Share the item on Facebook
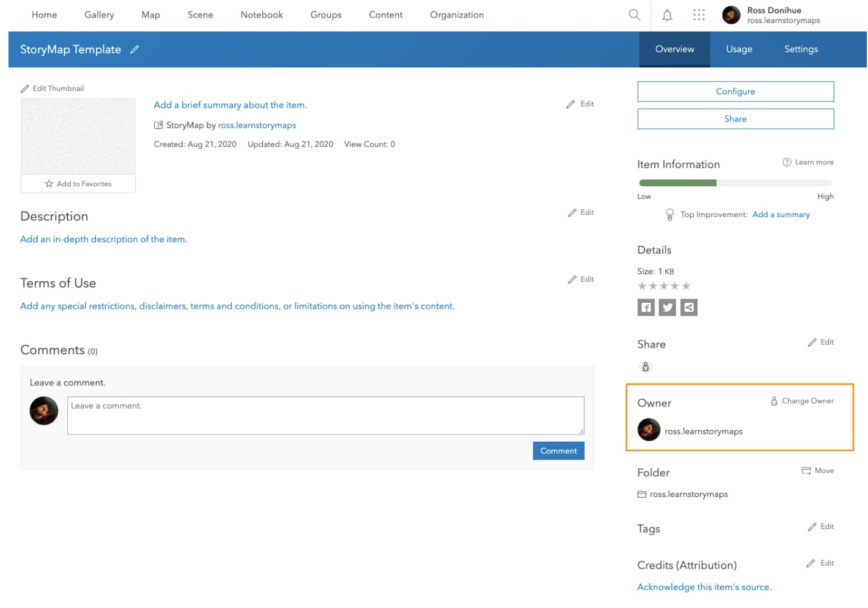868x608 pixels. 646,308
